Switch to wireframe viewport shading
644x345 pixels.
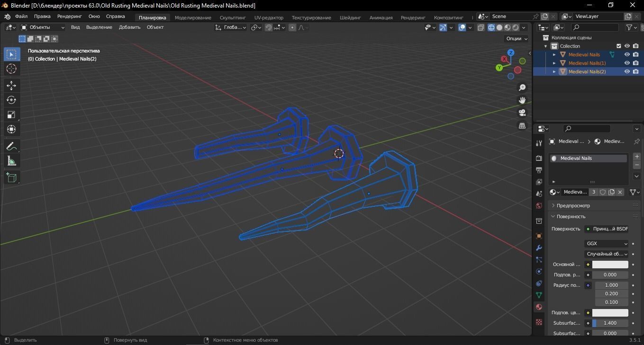(491, 27)
